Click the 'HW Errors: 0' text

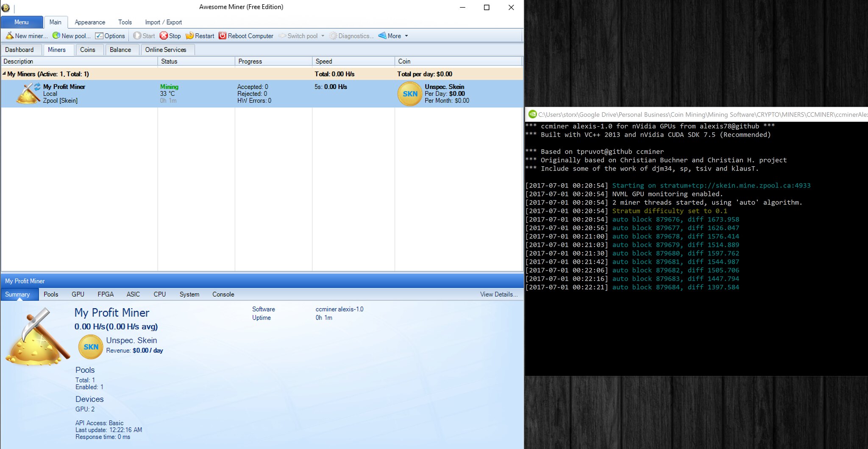[x=254, y=100]
